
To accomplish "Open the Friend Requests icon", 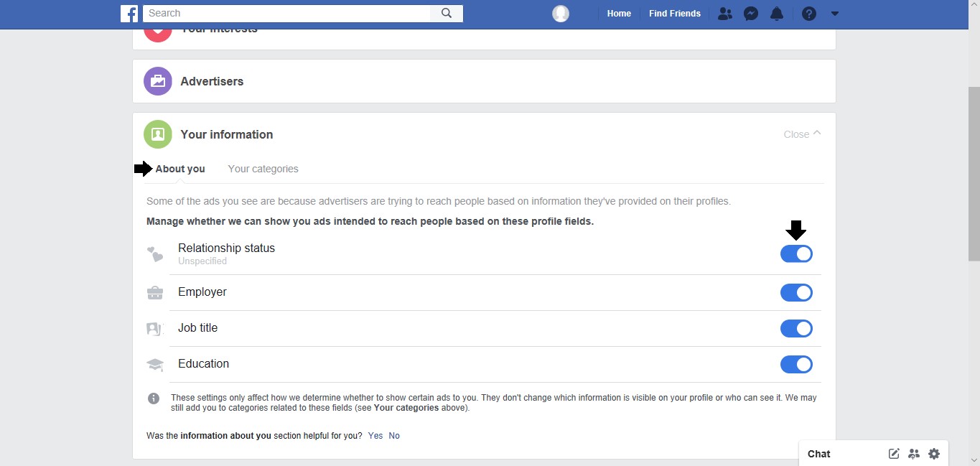I will point(725,14).
